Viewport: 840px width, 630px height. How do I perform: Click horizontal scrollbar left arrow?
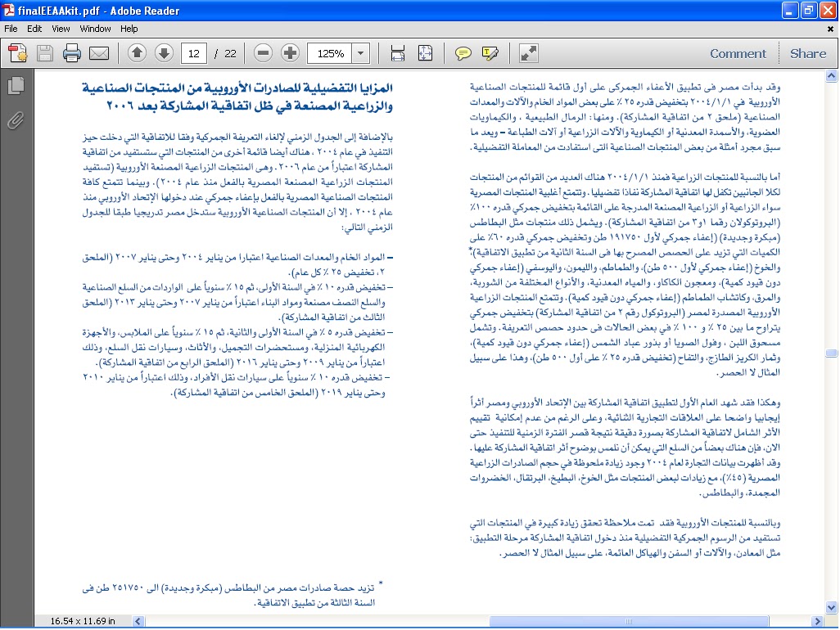[138, 621]
